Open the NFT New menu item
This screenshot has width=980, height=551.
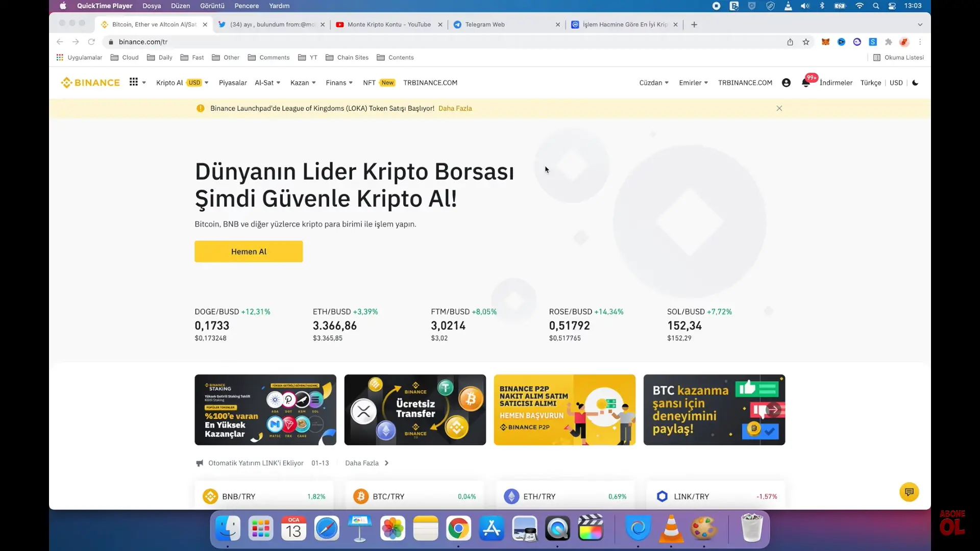point(379,83)
